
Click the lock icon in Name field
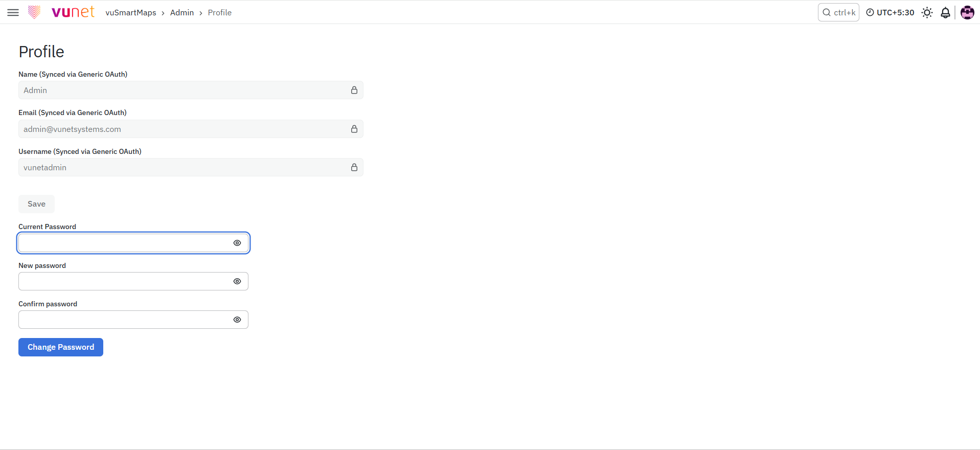pos(354,90)
